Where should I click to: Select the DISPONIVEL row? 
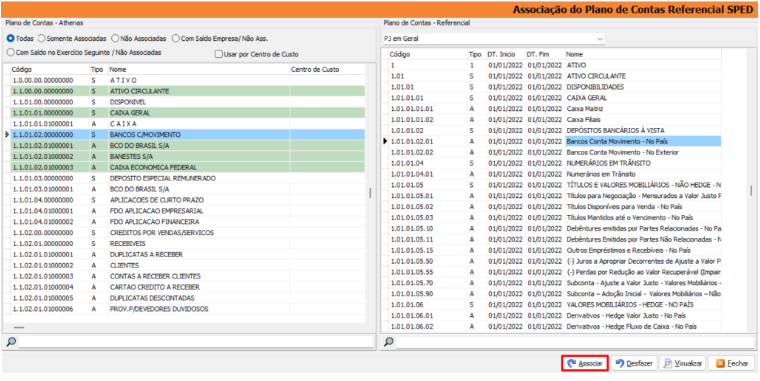tap(188, 102)
